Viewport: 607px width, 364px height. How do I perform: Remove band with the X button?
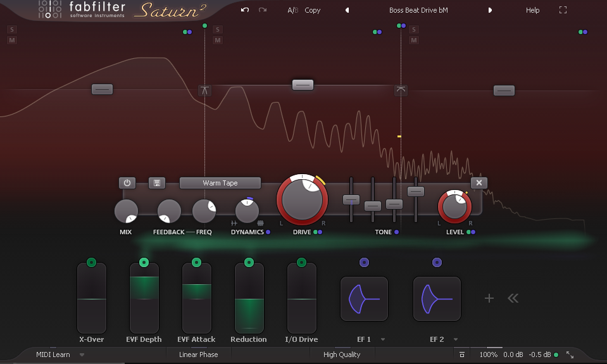pos(479,183)
